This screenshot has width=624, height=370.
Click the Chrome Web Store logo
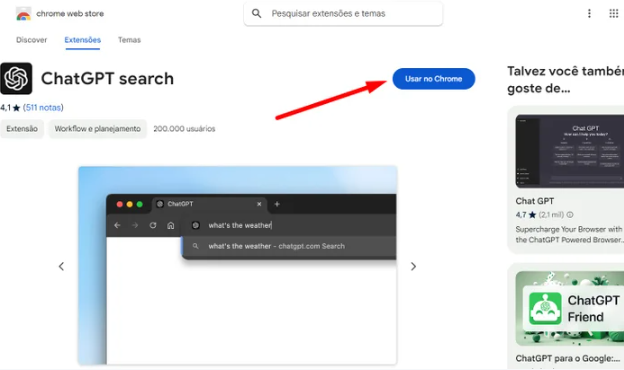tap(23, 14)
